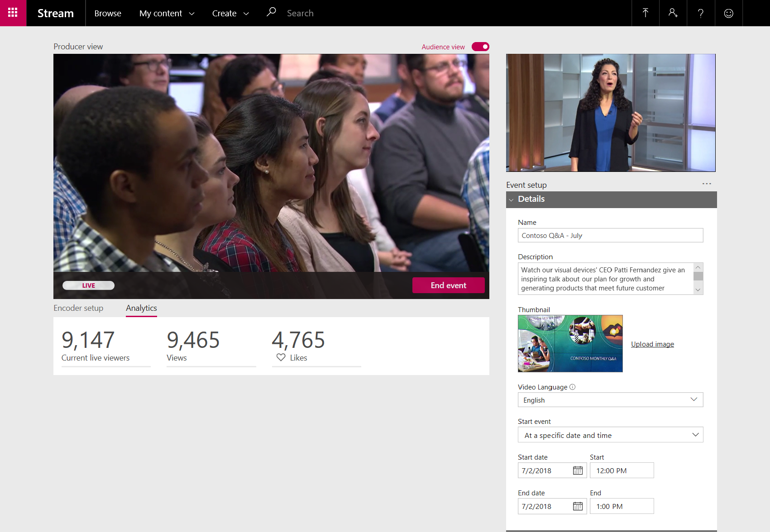Open the Event setup ellipsis menu

pyautogui.click(x=707, y=184)
